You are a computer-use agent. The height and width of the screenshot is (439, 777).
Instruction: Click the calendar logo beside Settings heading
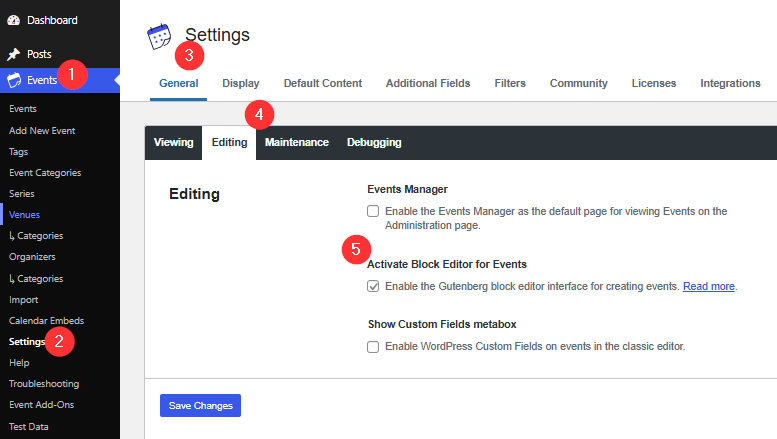(160, 37)
